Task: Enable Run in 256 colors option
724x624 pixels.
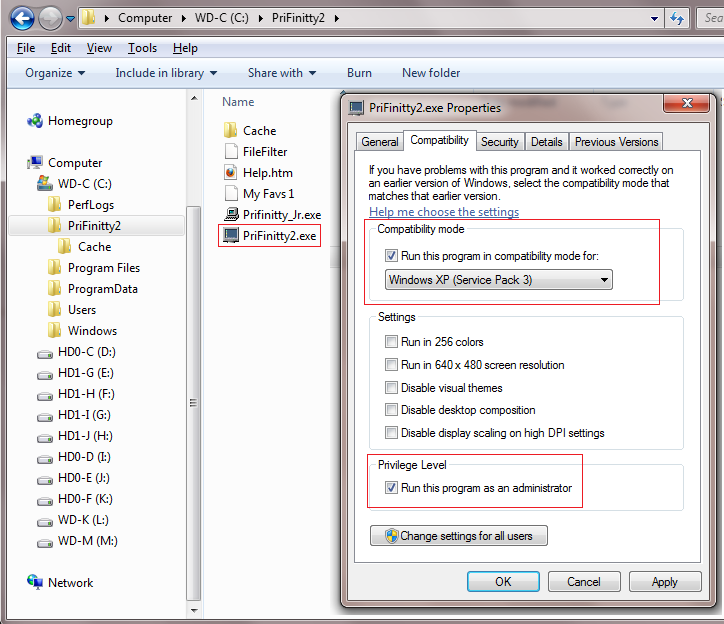Action: [x=391, y=342]
